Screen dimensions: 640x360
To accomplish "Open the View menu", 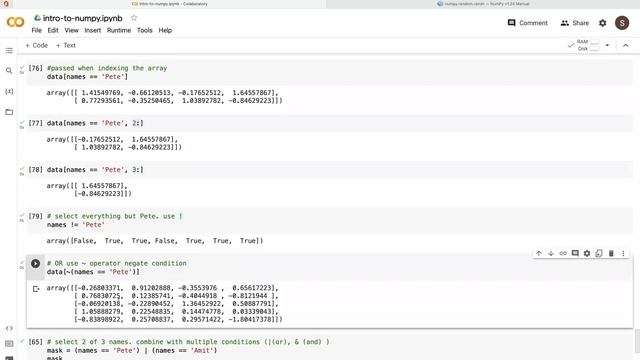I will click(x=71, y=30).
